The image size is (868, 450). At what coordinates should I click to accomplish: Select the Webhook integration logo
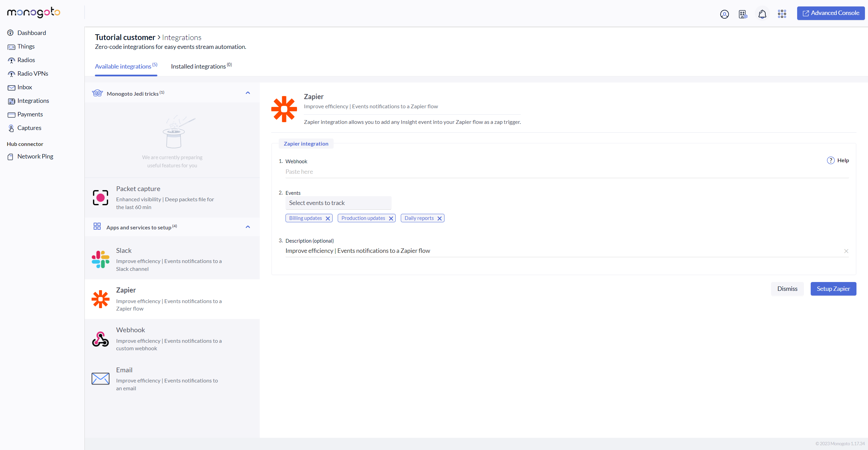tap(100, 339)
